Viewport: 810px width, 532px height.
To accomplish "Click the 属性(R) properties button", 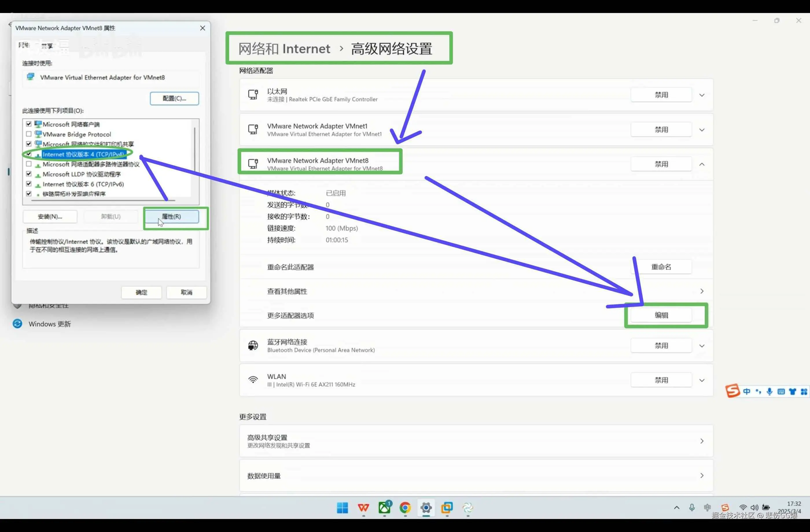I will [x=171, y=217].
